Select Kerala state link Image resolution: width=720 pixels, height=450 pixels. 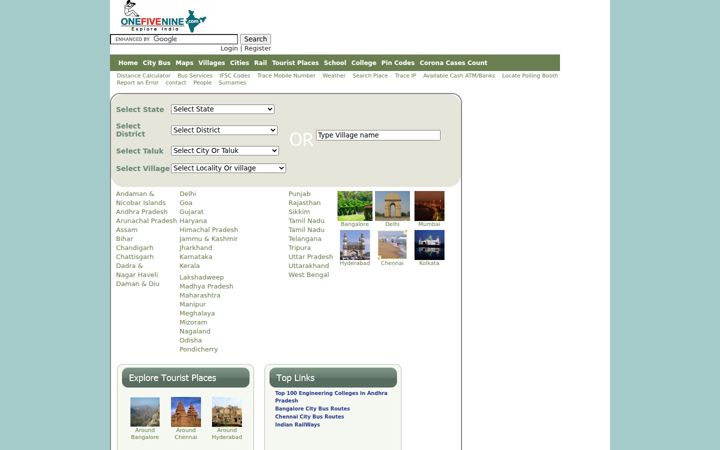point(190,266)
